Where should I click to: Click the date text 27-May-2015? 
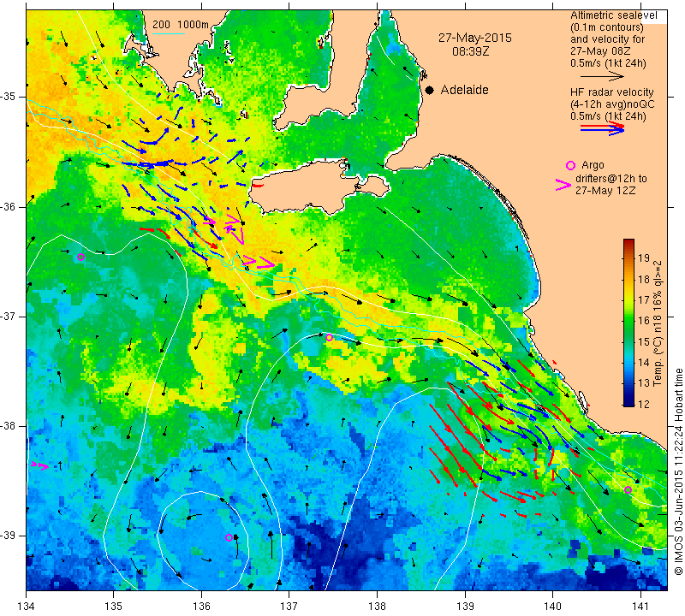pyautogui.click(x=475, y=38)
